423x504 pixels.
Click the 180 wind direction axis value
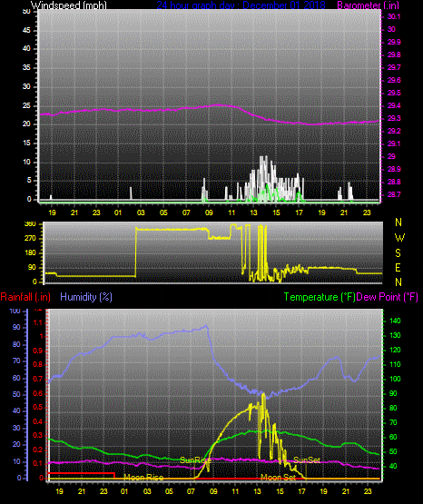[30, 253]
